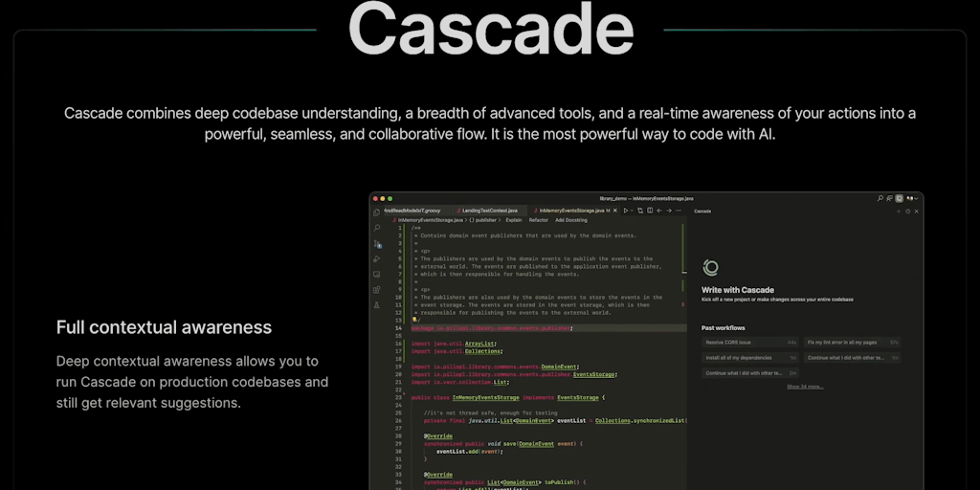Screen dimensions: 980x490
Task: Toggle the Cascade panel icon in title bar
Action: coord(899,198)
